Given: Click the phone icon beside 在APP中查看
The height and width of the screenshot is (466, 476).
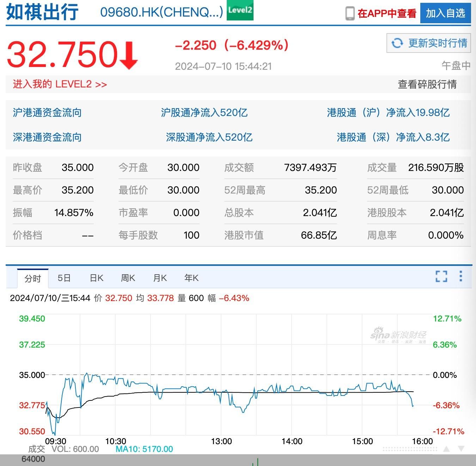Looking at the screenshot, I should tap(350, 13).
